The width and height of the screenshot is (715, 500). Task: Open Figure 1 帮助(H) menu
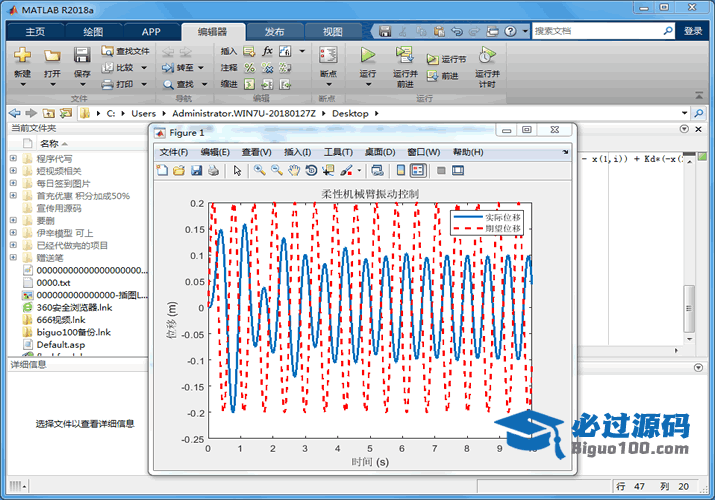tap(468, 152)
